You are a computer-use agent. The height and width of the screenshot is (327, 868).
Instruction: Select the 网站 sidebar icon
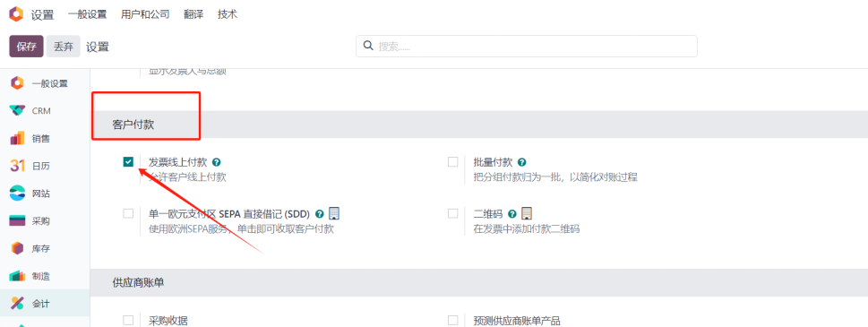click(17, 194)
